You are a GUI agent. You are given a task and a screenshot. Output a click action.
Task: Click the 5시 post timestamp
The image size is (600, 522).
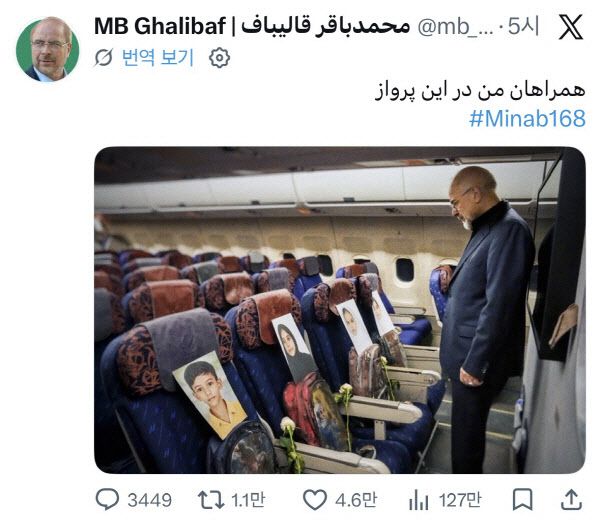tap(523, 26)
